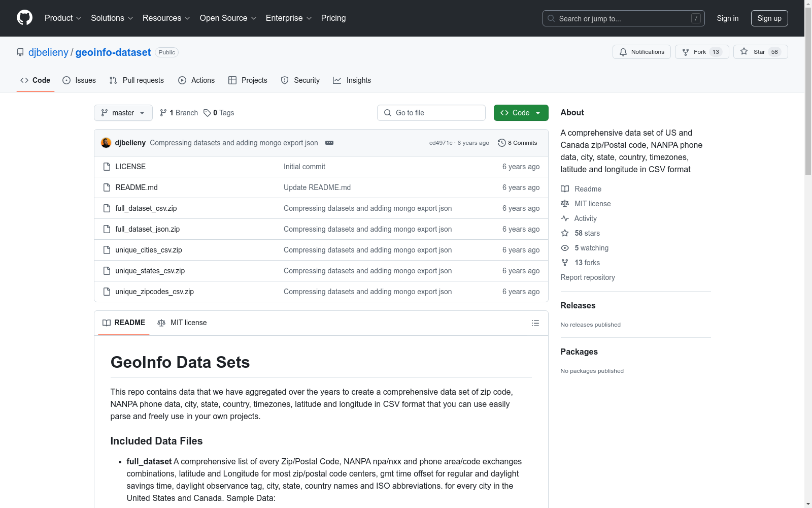Open the green Code dropdown button
This screenshot has width=812, height=508.
521,113
